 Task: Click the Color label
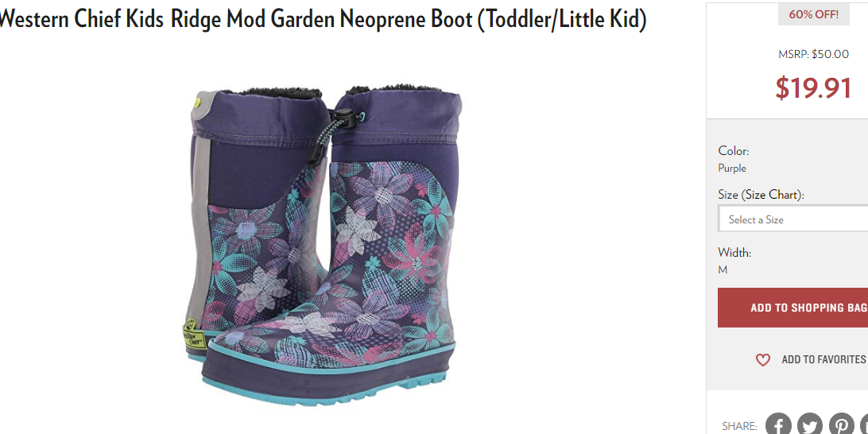pos(734,150)
